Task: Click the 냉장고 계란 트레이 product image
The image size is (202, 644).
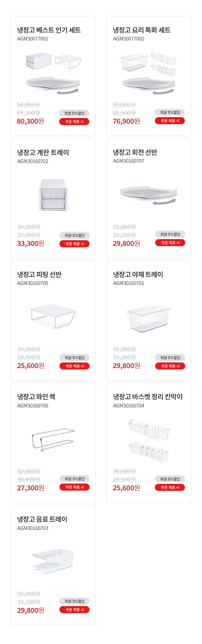Action: pyautogui.click(x=53, y=195)
